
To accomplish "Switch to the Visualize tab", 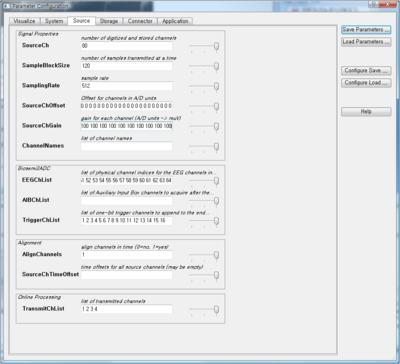I will (24, 21).
